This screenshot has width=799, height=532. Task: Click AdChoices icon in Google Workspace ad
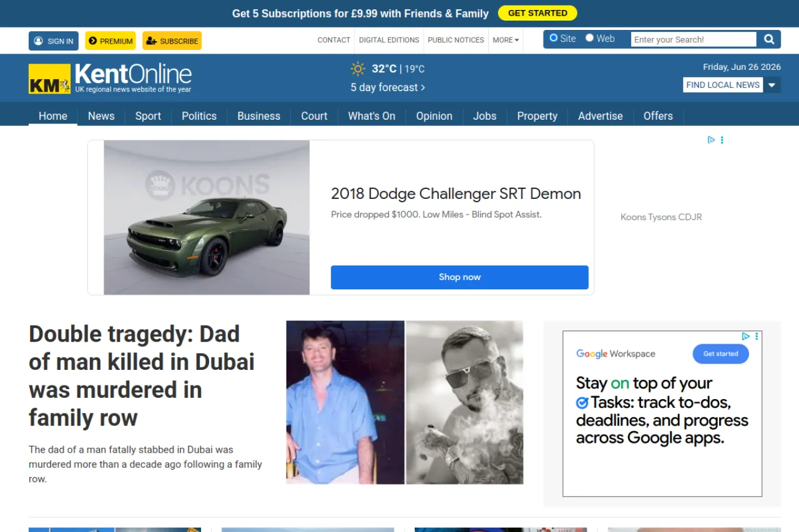(x=745, y=336)
